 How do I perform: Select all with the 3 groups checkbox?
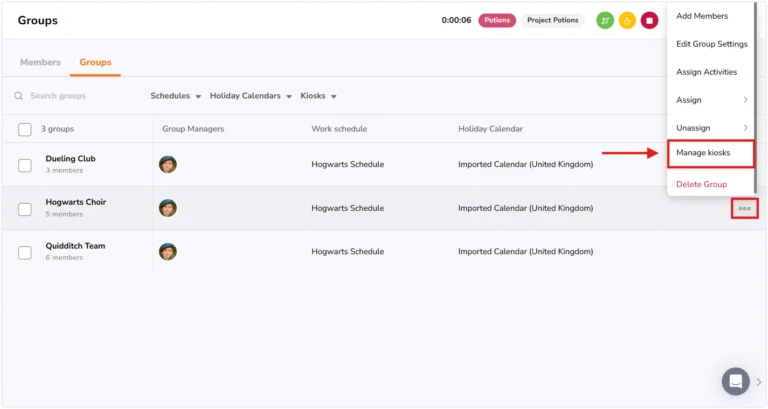click(25, 129)
